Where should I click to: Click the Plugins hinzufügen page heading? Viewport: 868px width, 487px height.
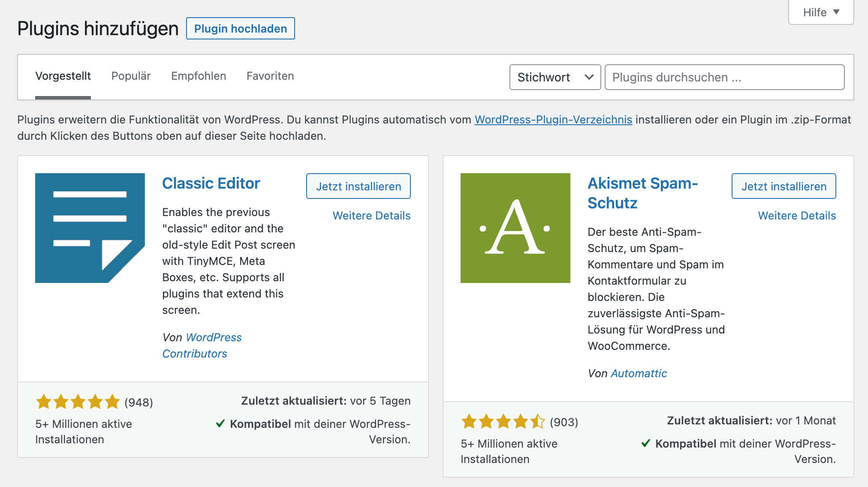pyautogui.click(x=98, y=29)
